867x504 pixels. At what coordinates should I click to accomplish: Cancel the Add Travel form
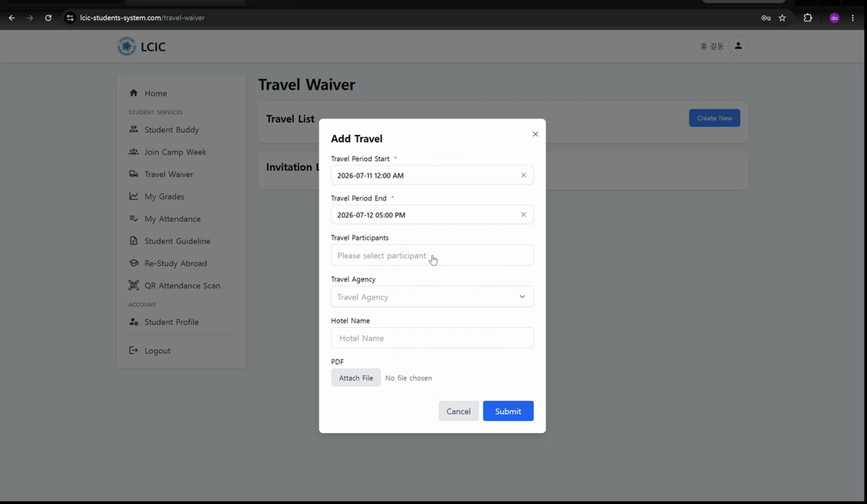pos(458,411)
